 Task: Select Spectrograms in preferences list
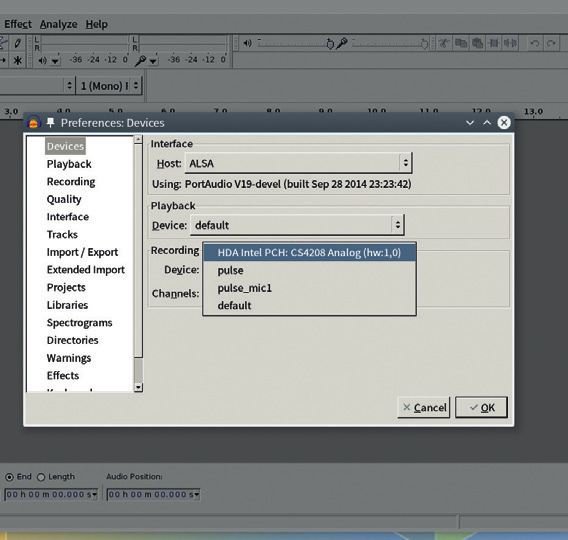(79, 322)
